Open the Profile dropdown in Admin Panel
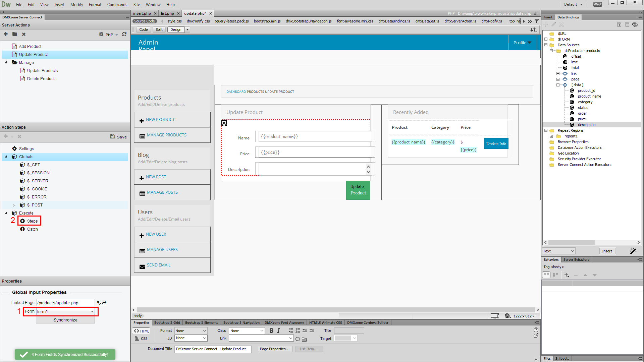Screen dimensions: 644x362 click(x=522, y=43)
